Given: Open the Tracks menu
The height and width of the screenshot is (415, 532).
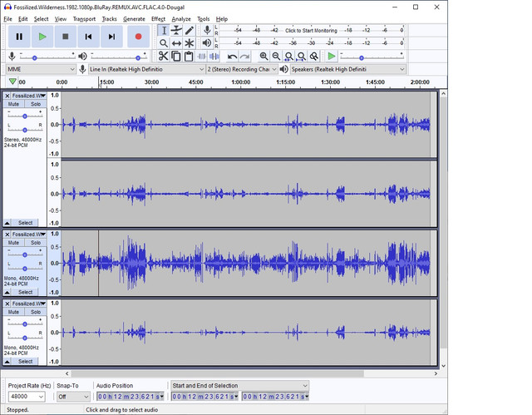Looking at the screenshot, I should click(x=109, y=19).
